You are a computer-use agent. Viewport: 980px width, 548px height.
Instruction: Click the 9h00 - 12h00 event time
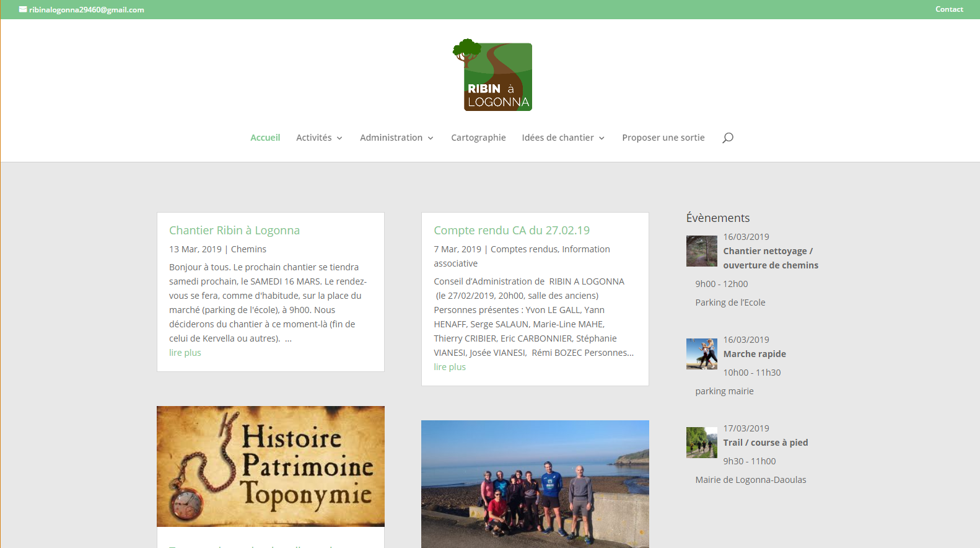coord(722,284)
